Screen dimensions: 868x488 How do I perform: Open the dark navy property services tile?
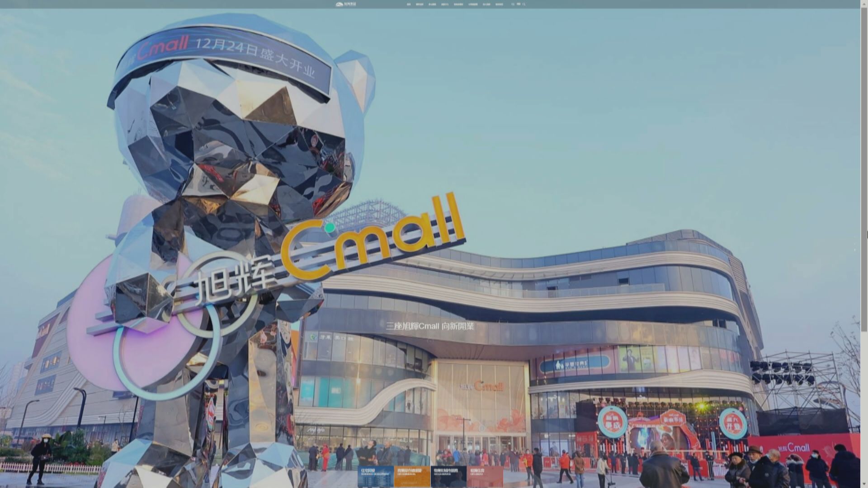pos(448,476)
